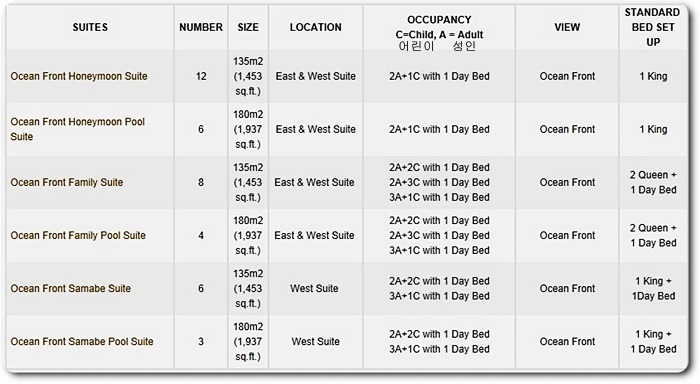Open the Ocean Front Honeymoon Pool Suite link

(x=78, y=129)
